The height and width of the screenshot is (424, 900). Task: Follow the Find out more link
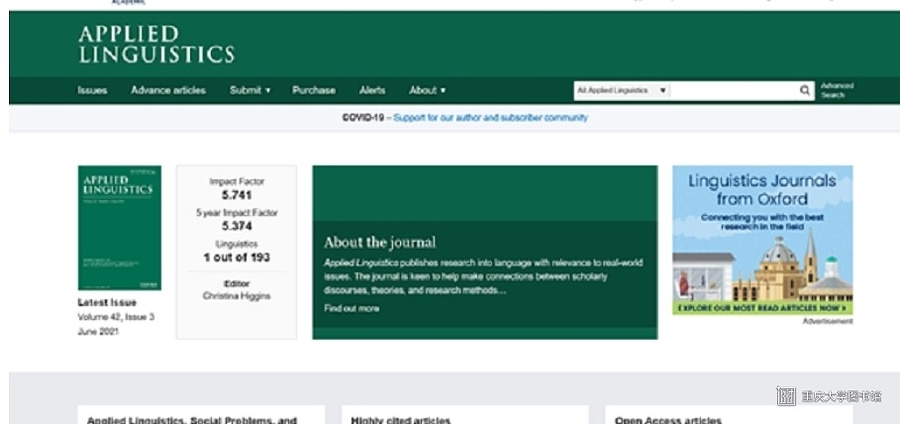pyautogui.click(x=351, y=309)
